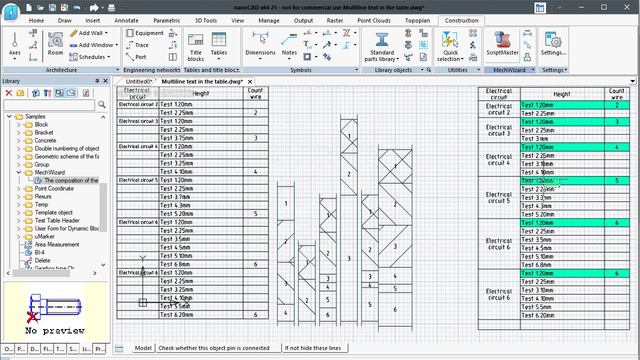Click the ribbon display icon in title bar
The height and width of the screenshot is (360, 640).
[x=540, y=8]
